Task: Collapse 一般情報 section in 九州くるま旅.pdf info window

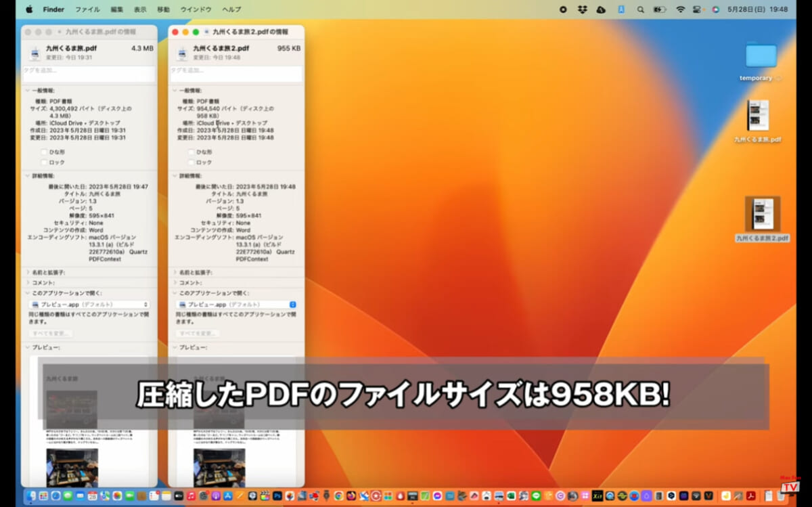Action: click(x=27, y=90)
